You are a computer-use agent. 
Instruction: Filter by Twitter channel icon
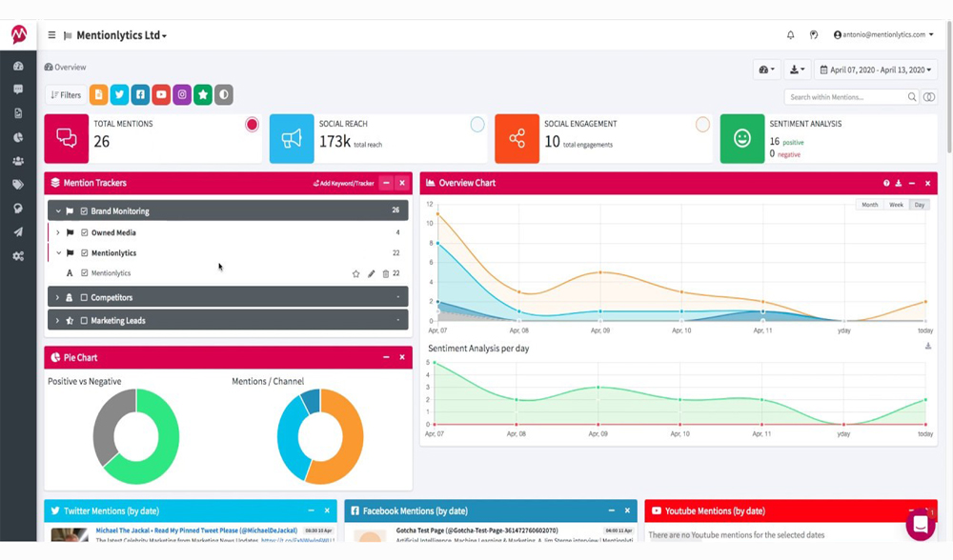(119, 94)
